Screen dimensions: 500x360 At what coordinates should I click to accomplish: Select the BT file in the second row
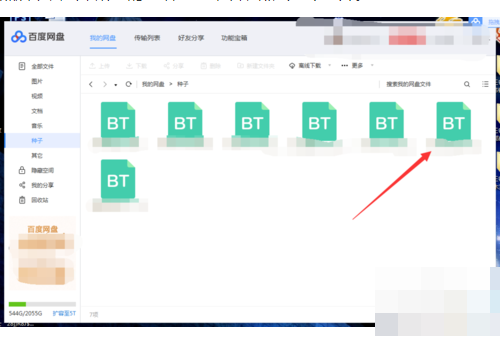click(118, 178)
